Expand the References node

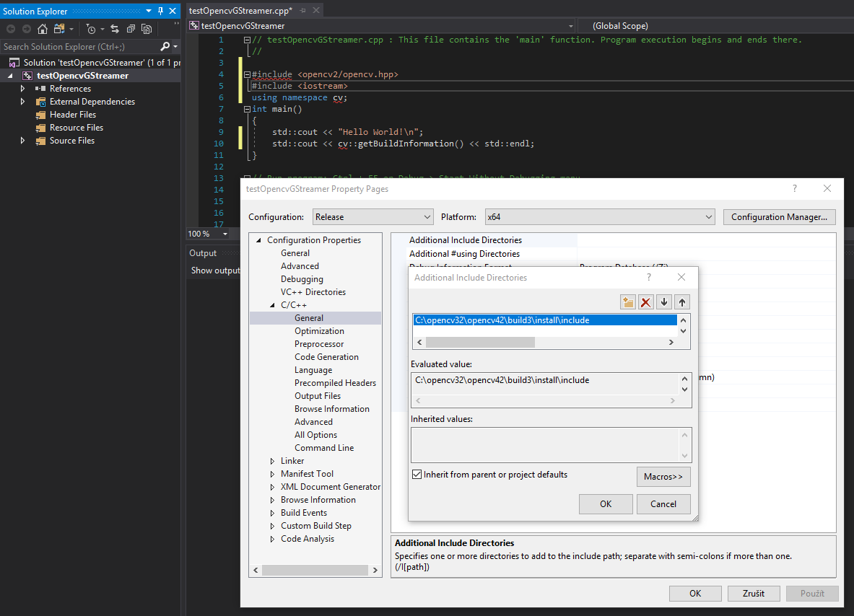point(22,88)
